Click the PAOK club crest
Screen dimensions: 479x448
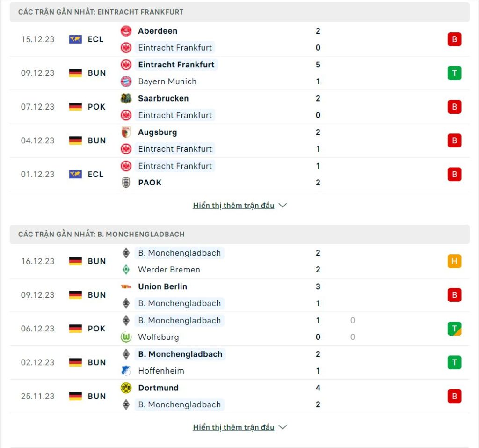pyautogui.click(x=126, y=183)
